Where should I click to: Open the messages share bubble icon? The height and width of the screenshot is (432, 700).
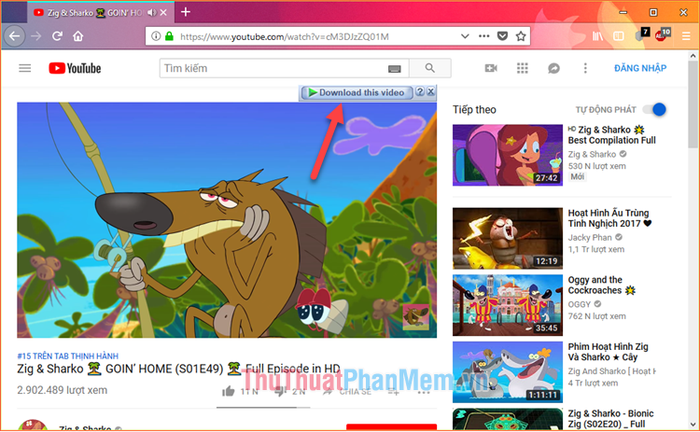click(x=554, y=68)
